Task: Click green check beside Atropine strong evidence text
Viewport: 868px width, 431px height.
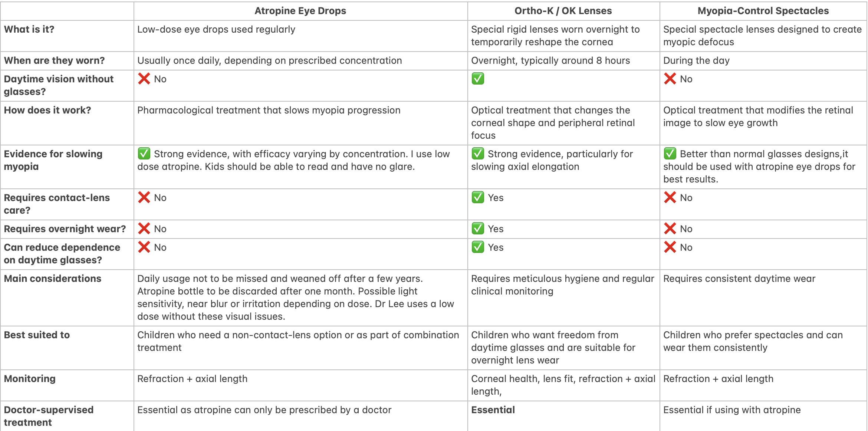Action: click(x=144, y=154)
